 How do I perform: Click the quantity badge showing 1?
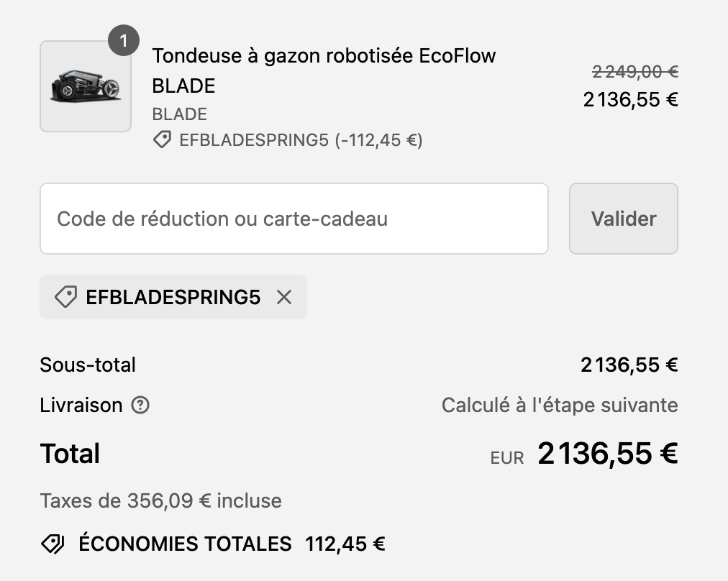(x=124, y=41)
